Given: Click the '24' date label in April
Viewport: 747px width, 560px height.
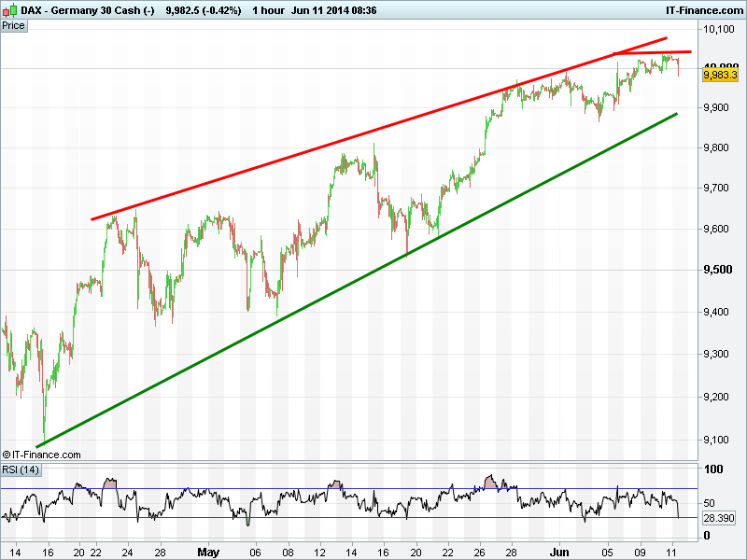Looking at the screenshot, I should tap(127, 553).
